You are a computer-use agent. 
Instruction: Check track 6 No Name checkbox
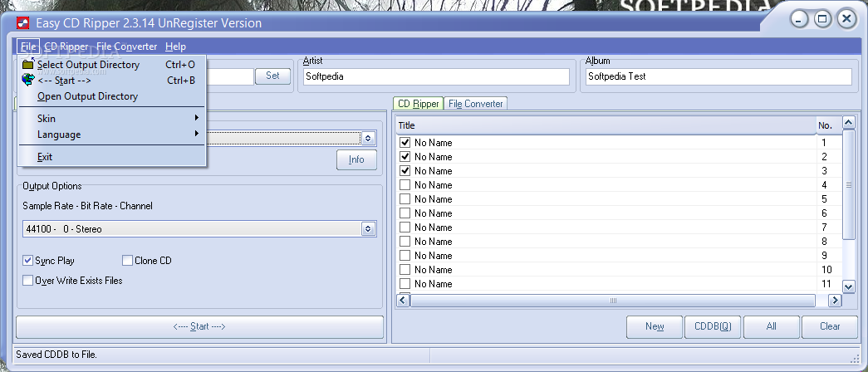pos(405,213)
